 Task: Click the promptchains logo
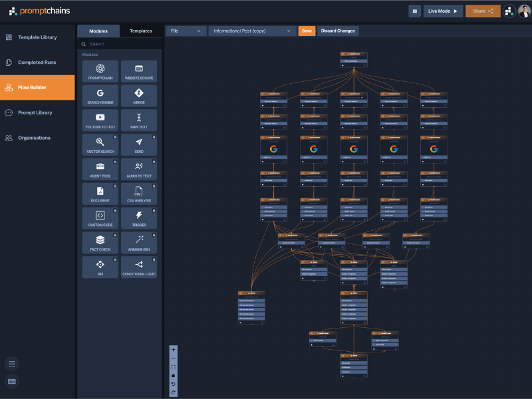39,11
